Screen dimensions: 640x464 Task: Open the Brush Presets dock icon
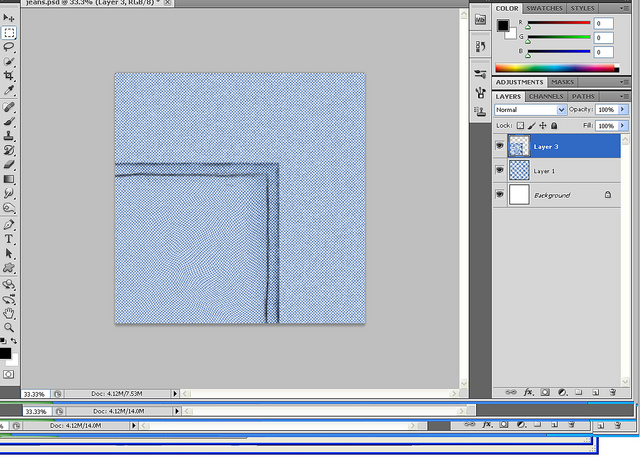480,93
